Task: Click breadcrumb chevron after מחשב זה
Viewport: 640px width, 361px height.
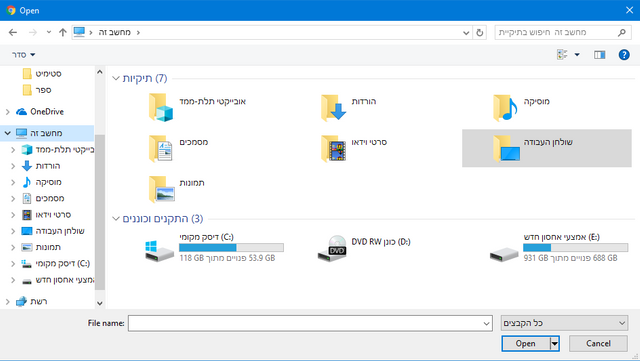Action: click(x=138, y=32)
